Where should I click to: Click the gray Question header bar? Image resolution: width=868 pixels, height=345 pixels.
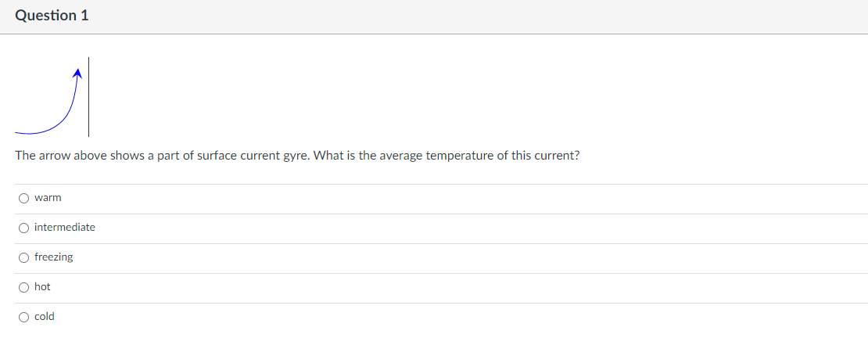[434, 16]
